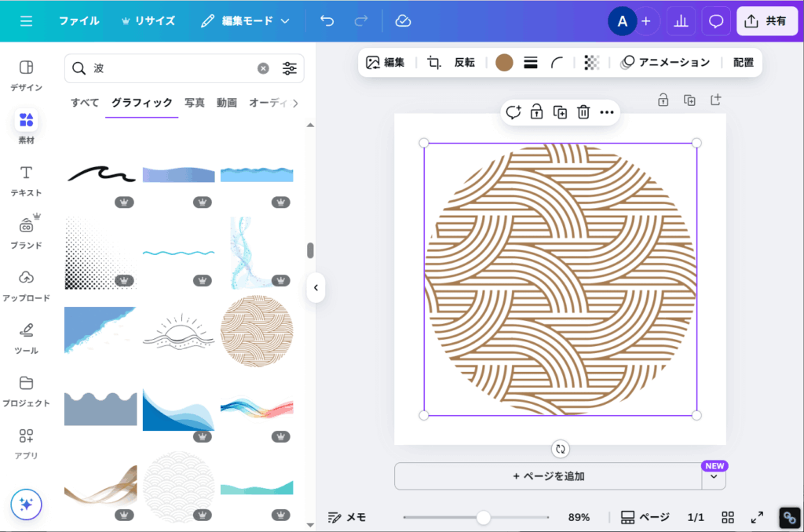
Task: Click the results panel scrollbar thumb
Action: pyautogui.click(x=310, y=250)
